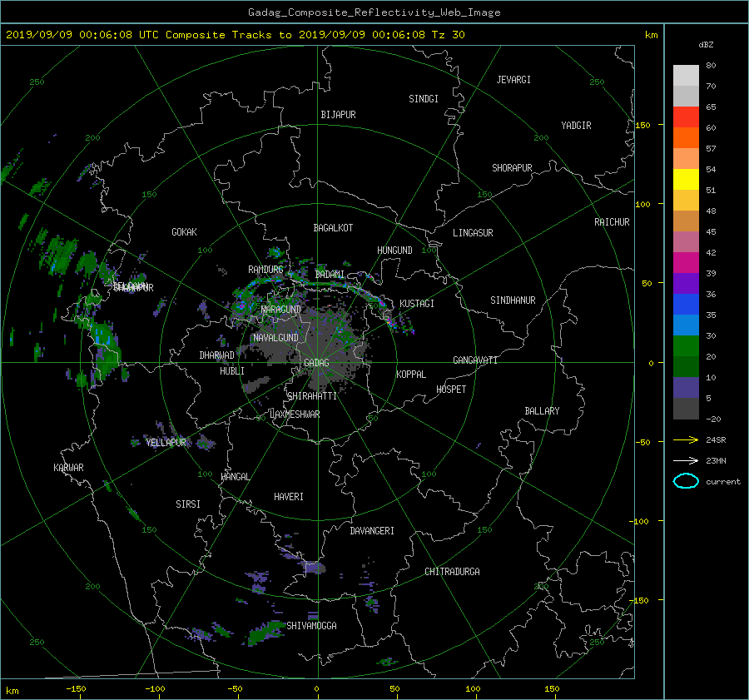Click the HANGAL city label
Viewport: 749px width, 700px height.
pos(235,477)
